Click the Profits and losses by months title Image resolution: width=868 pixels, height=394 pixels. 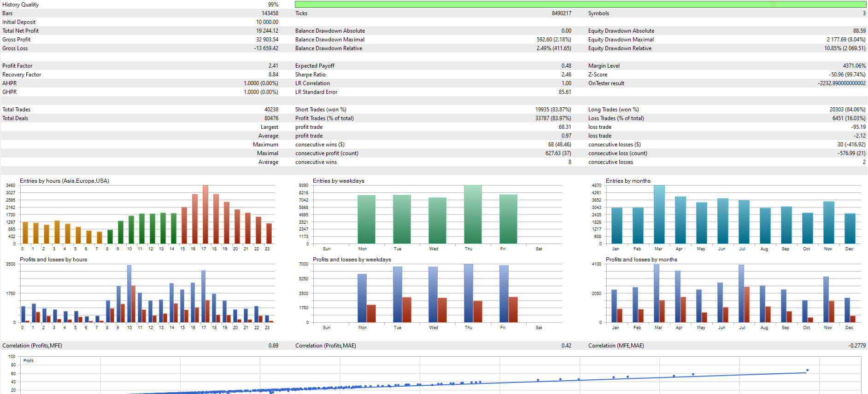(x=641, y=260)
